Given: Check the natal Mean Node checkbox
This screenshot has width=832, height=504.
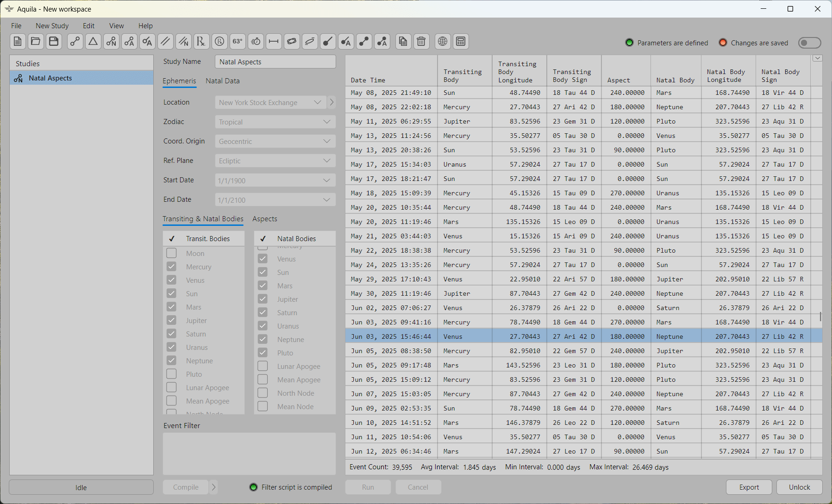Looking at the screenshot, I should pos(263,406).
